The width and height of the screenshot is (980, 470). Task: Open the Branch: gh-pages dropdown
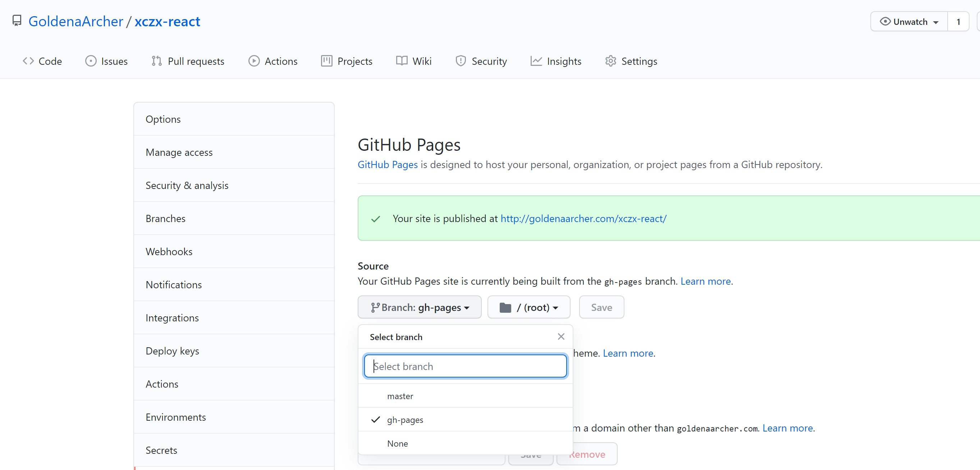pyautogui.click(x=419, y=307)
